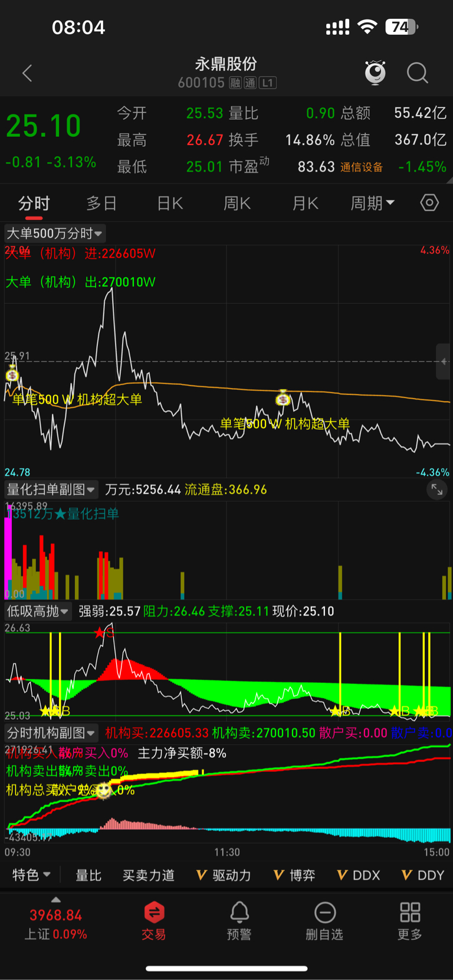This screenshot has width=453, height=980.
Task: Tap the money bag marker near 25.91
Action: (12, 373)
